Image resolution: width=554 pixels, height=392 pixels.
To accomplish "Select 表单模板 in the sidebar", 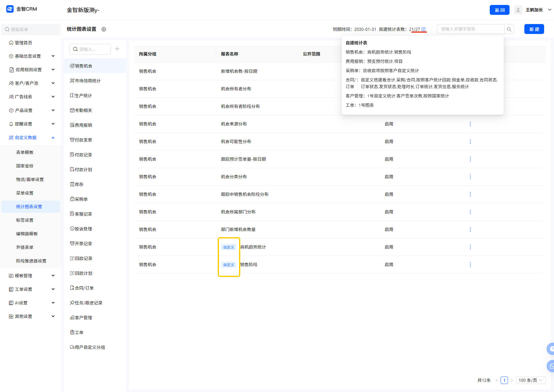I will tap(25, 152).
